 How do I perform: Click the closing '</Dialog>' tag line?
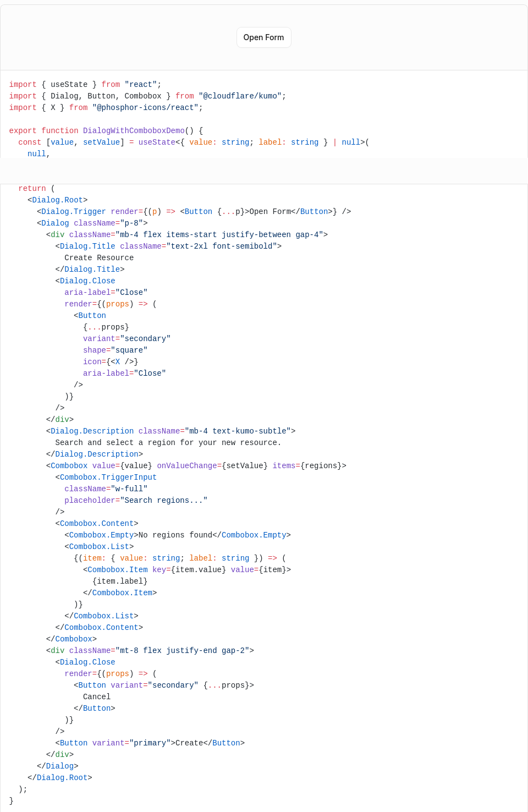58,766
